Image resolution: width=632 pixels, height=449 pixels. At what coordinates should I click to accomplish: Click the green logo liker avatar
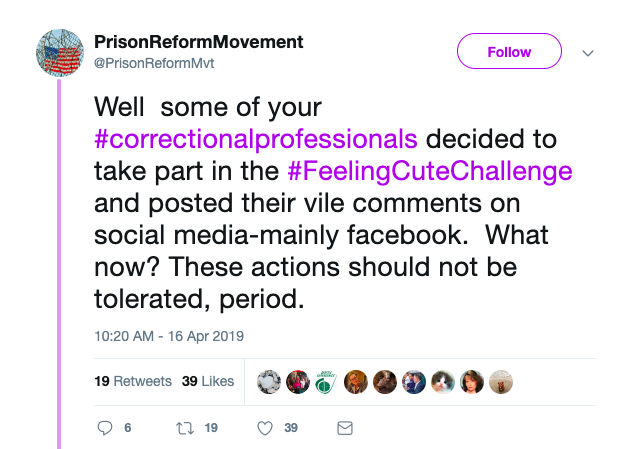(327, 381)
